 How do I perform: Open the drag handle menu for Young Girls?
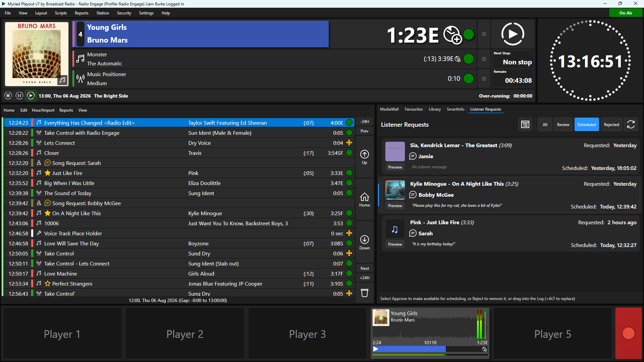point(484,34)
